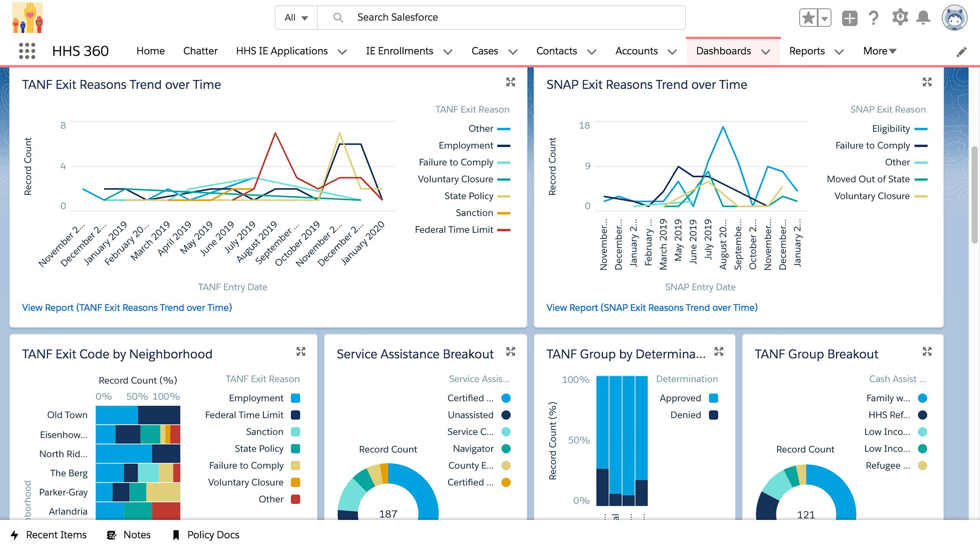Expand the Accounts tab chevron
Image resolution: width=980 pixels, height=549 pixels.
[x=672, y=52]
